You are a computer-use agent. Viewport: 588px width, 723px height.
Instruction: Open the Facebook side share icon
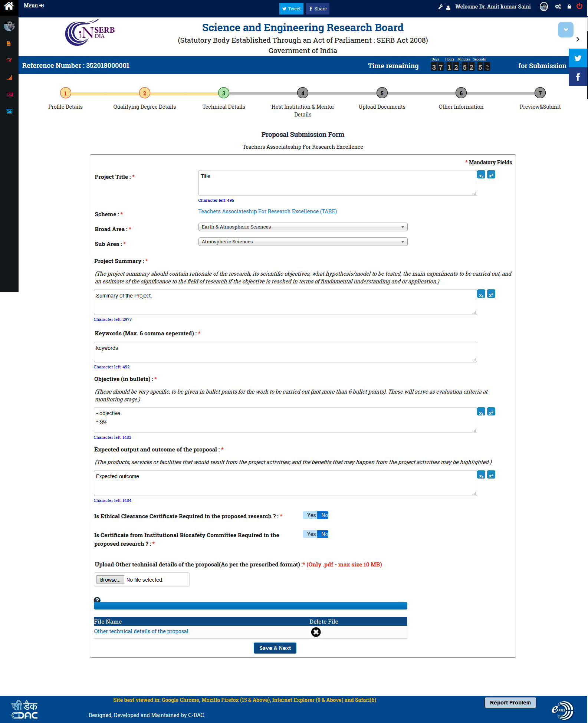click(578, 77)
